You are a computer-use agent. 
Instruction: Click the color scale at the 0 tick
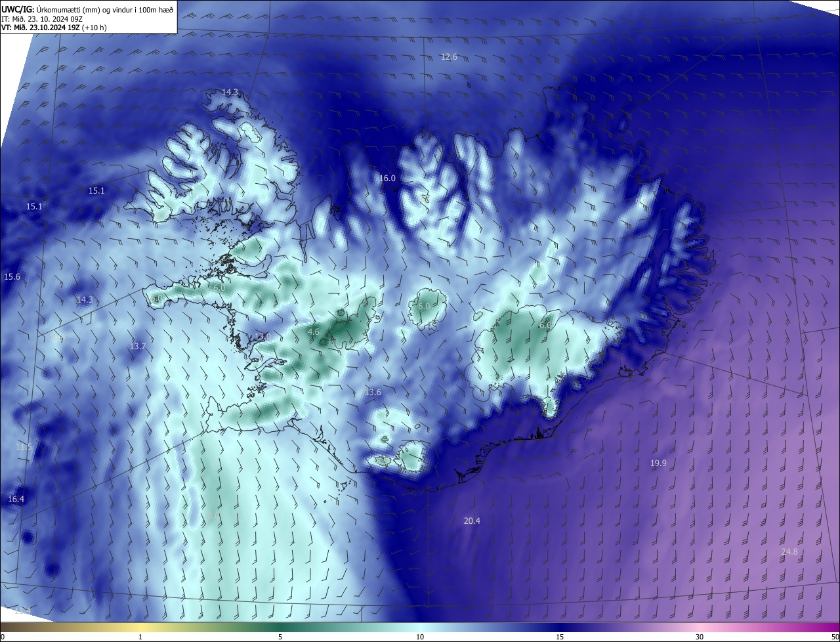[3, 637]
